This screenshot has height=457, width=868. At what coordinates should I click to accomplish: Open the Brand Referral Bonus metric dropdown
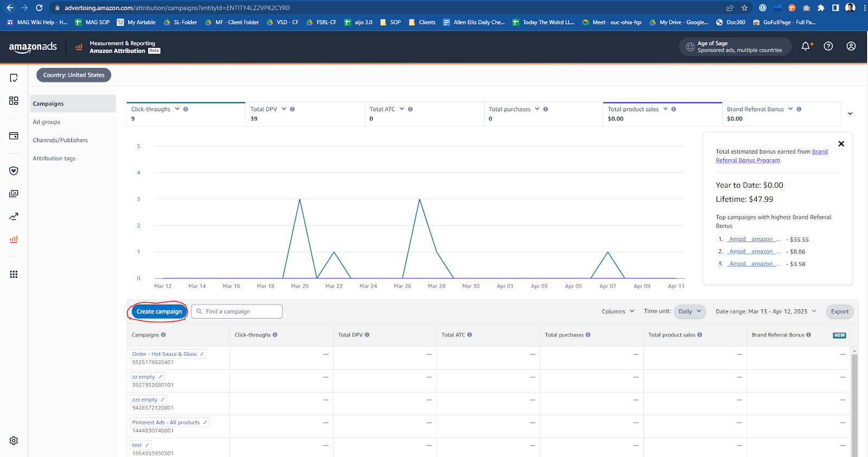pos(790,109)
